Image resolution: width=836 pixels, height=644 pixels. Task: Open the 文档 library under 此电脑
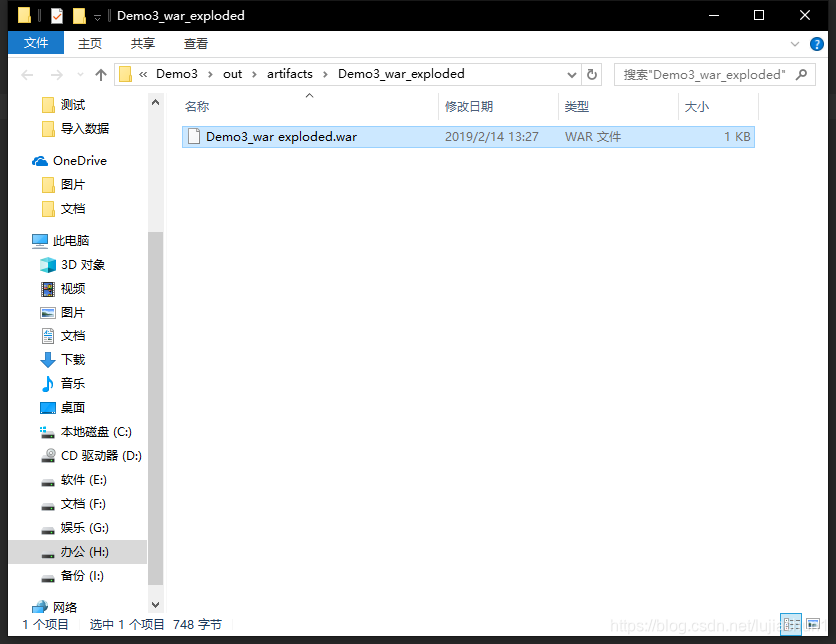pos(73,336)
